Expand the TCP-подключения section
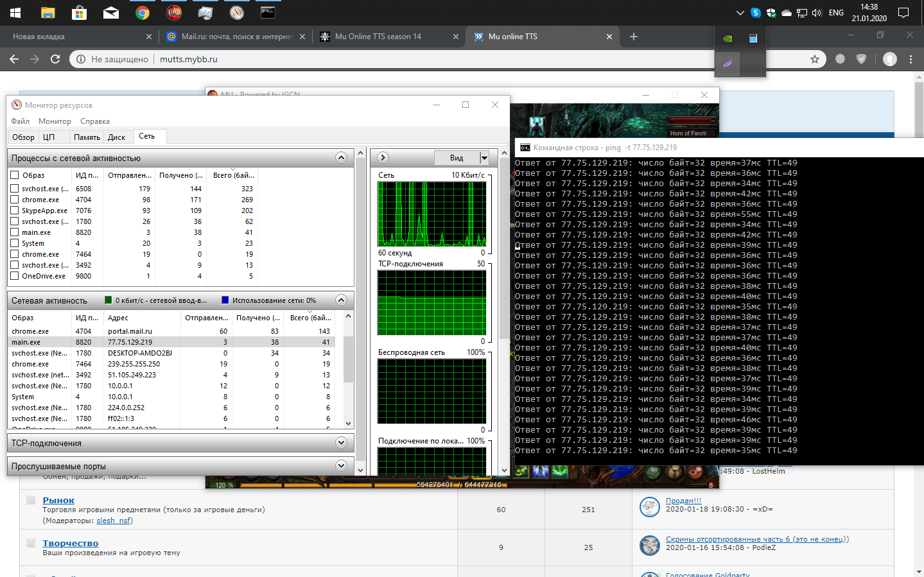 click(x=341, y=443)
